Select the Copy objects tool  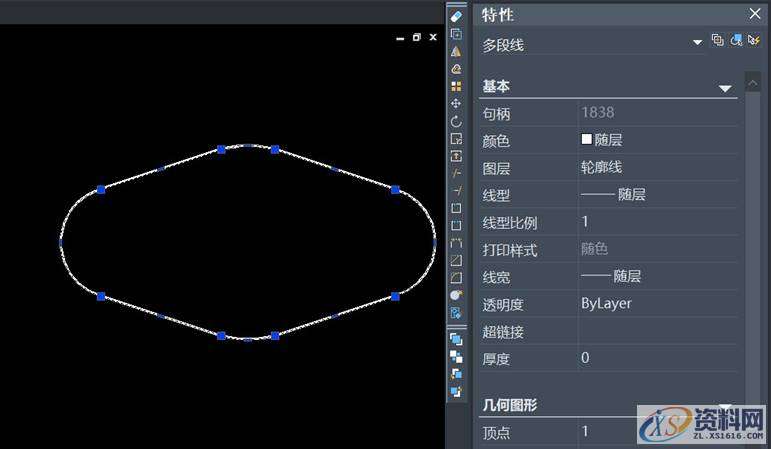456,34
